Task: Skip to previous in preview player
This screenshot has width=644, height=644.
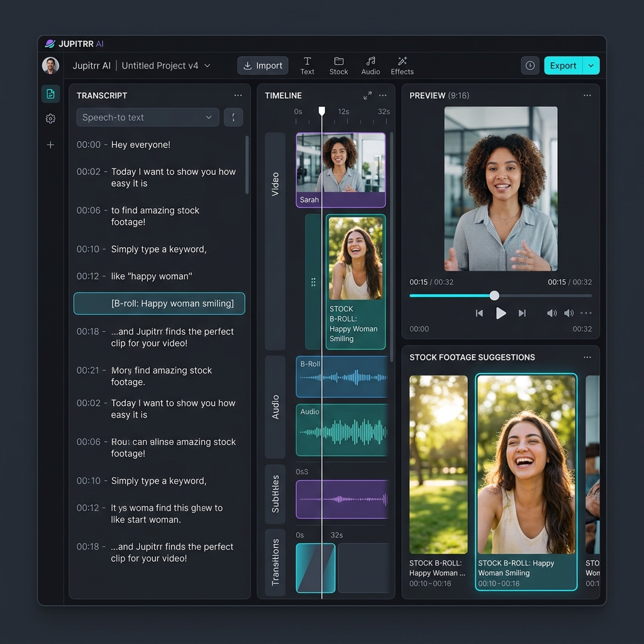Action: click(479, 313)
